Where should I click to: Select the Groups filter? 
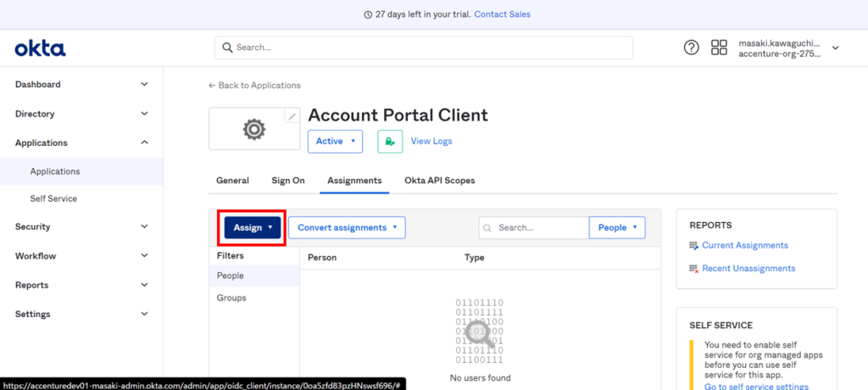231,298
